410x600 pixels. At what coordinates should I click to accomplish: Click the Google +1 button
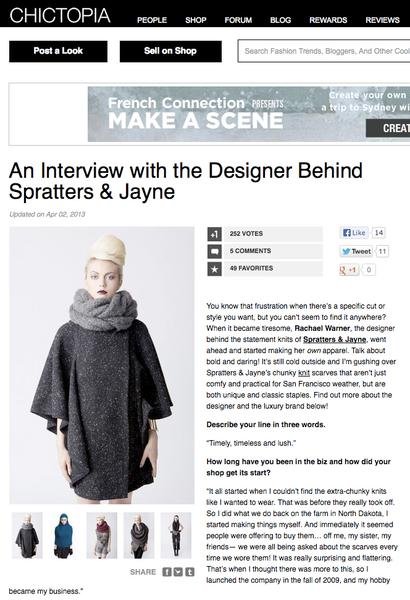[x=349, y=270]
